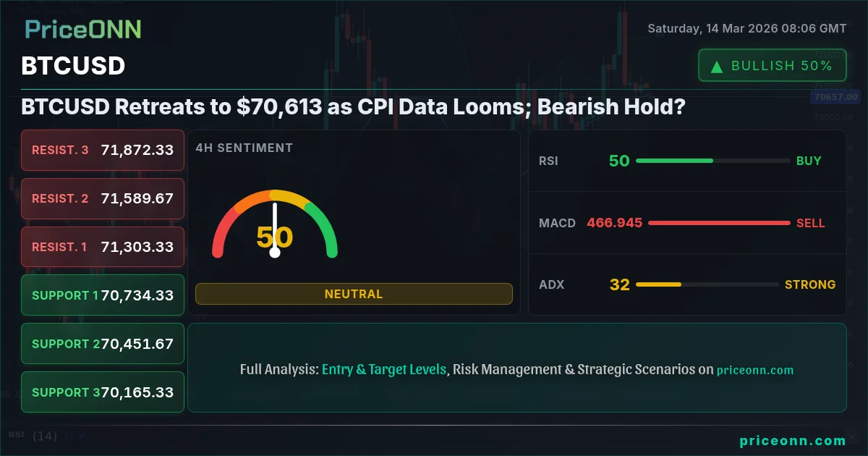Click the STRONG trend label
The image size is (868, 456).
pos(810,284)
